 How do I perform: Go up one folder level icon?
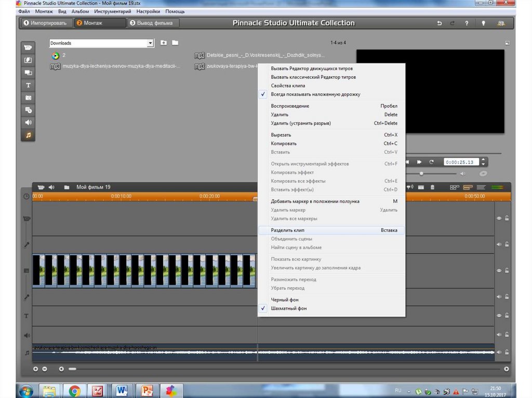[164, 43]
